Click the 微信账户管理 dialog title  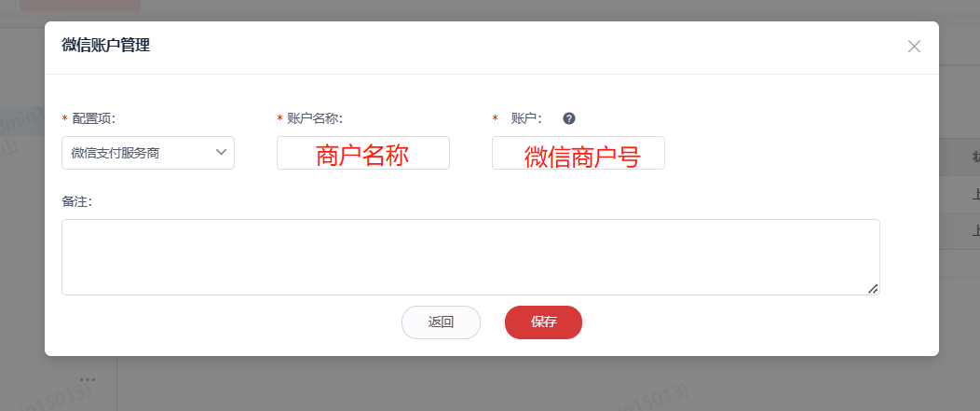coord(105,45)
